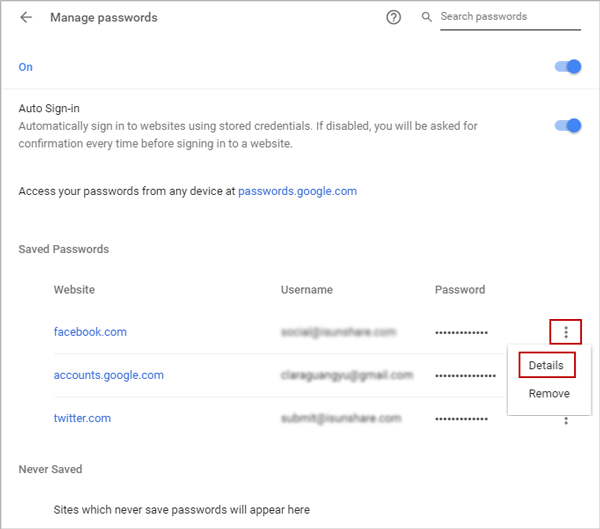Disable the Auto Sign-in toggle
The width and height of the screenshot is (600, 529).
coord(568,126)
